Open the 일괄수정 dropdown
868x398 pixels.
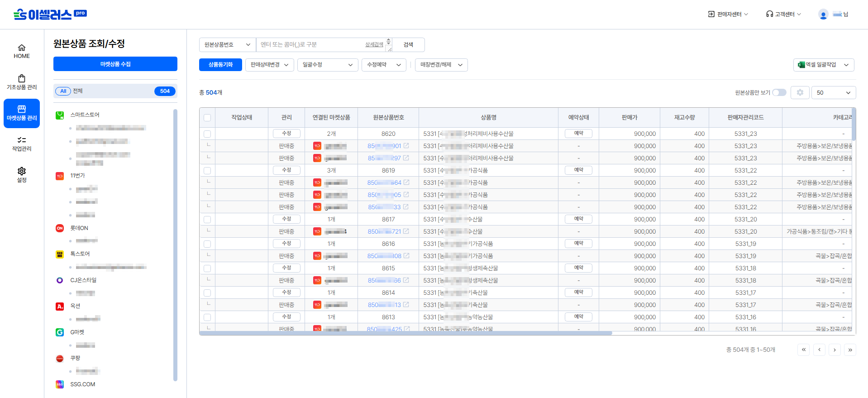click(328, 65)
